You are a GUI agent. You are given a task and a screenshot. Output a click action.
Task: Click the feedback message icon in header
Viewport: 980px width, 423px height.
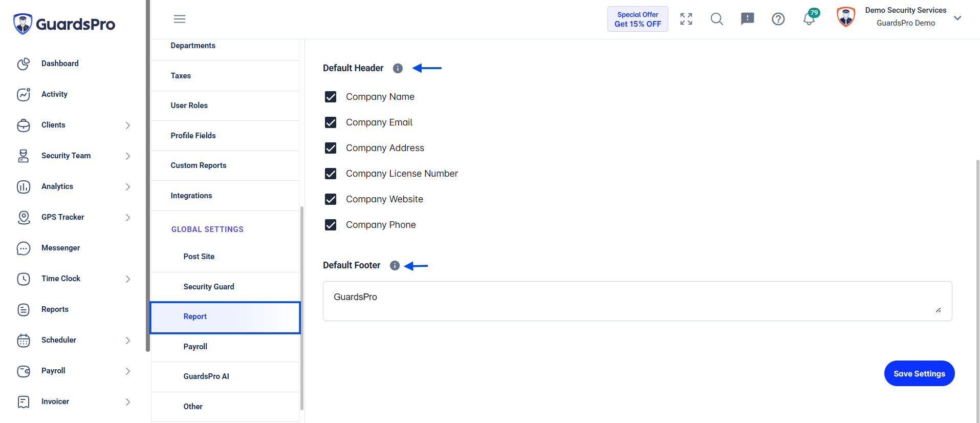[748, 19]
